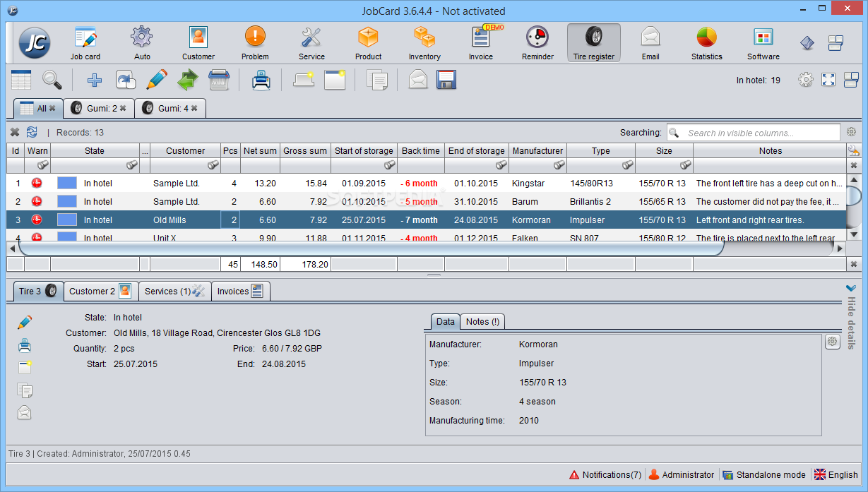
Task: Click the fullscreen expand icon
Action: coord(828,80)
